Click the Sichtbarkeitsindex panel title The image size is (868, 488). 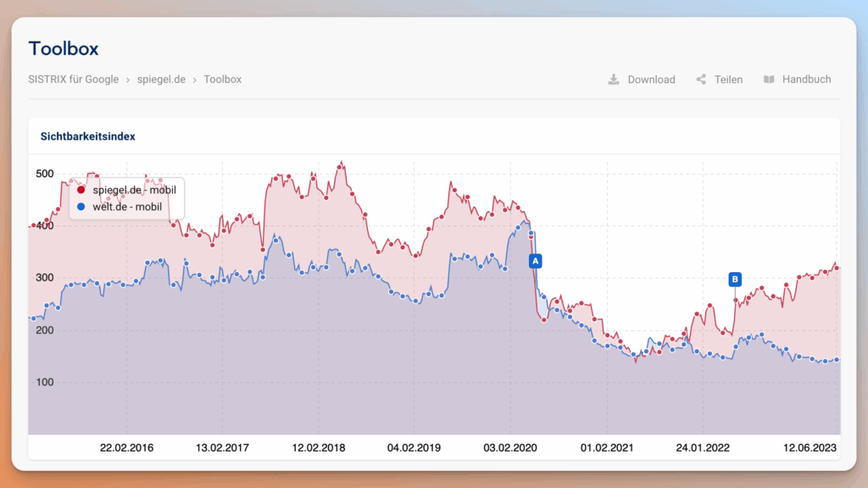click(x=87, y=136)
